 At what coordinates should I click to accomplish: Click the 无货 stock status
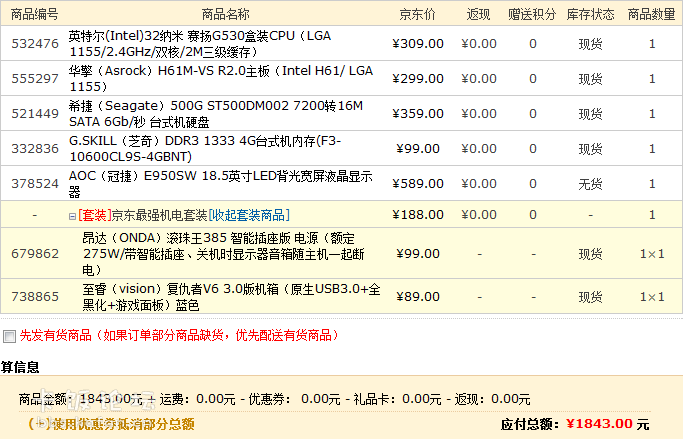590,184
